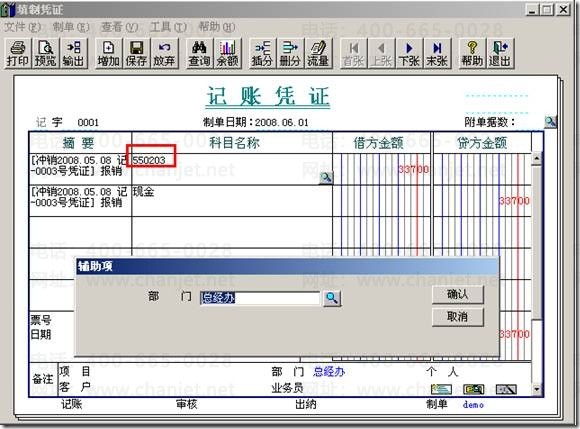Click the 部门 department input field
This screenshot has width=580, height=429.
click(x=260, y=298)
